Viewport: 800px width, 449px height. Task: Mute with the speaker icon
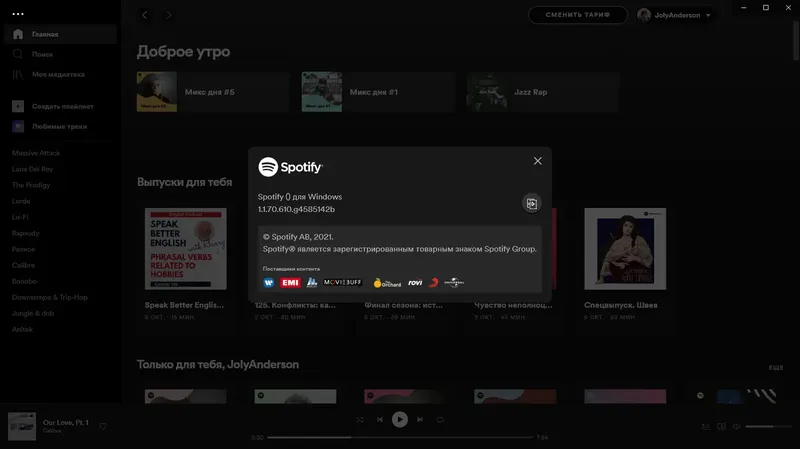(736, 426)
